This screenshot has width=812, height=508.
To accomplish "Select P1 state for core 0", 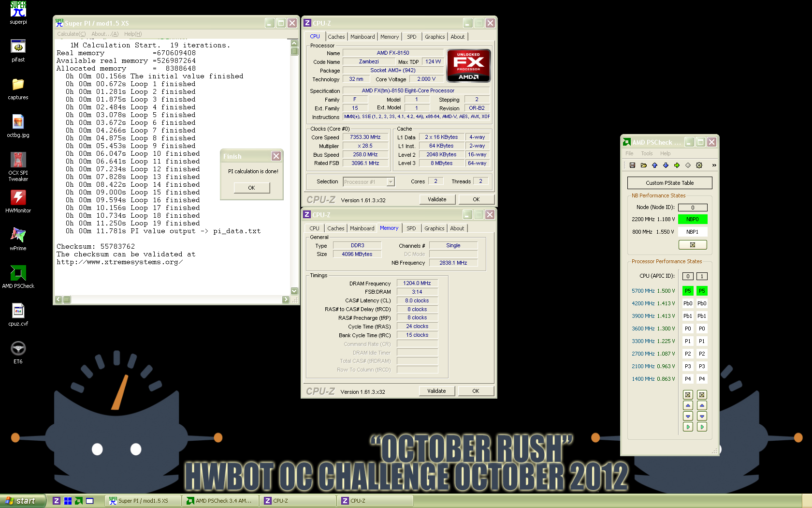I will point(688,341).
